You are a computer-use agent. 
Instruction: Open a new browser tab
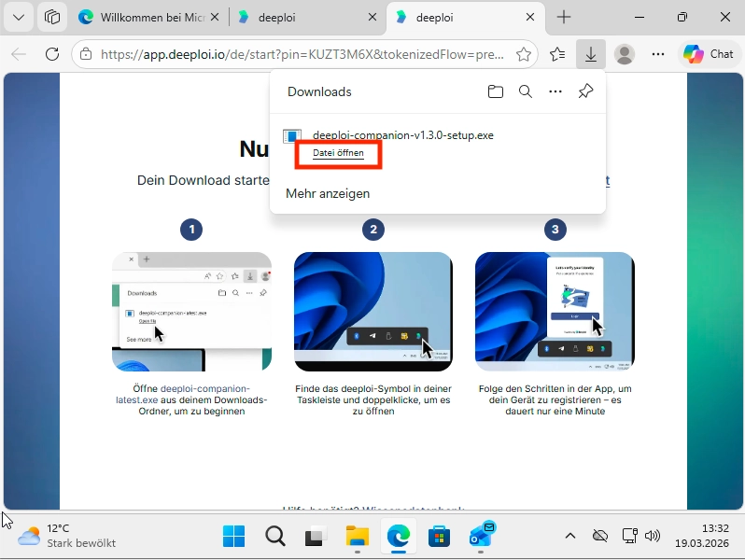click(564, 18)
